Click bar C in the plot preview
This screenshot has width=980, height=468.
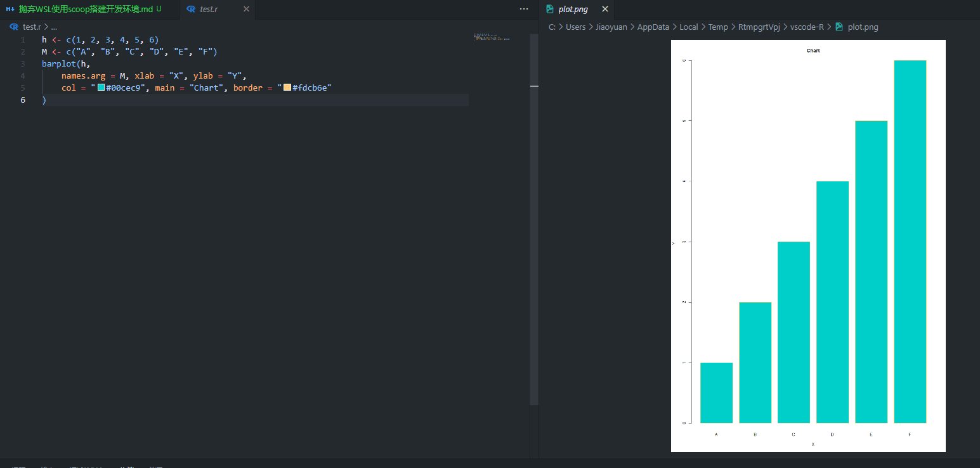(x=794, y=332)
